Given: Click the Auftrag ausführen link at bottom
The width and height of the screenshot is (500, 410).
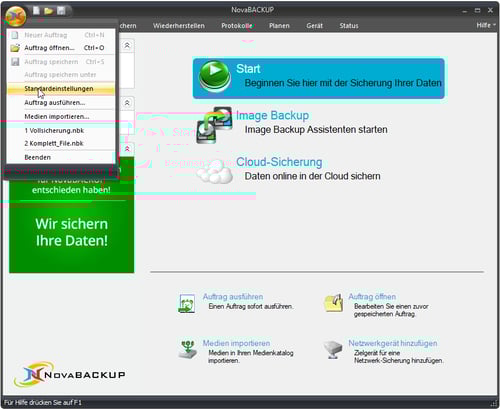Looking at the screenshot, I should (x=233, y=297).
